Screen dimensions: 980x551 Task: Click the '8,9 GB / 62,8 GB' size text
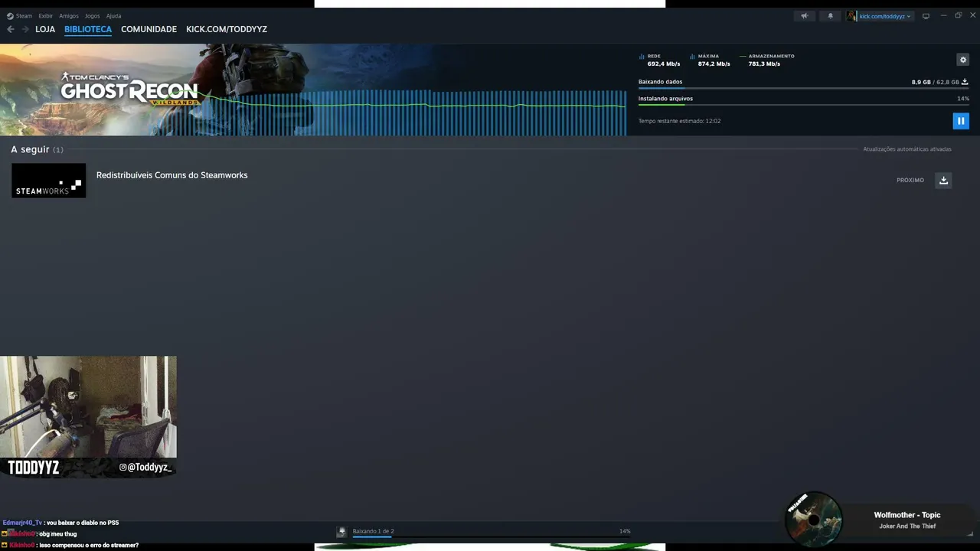pyautogui.click(x=935, y=82)
